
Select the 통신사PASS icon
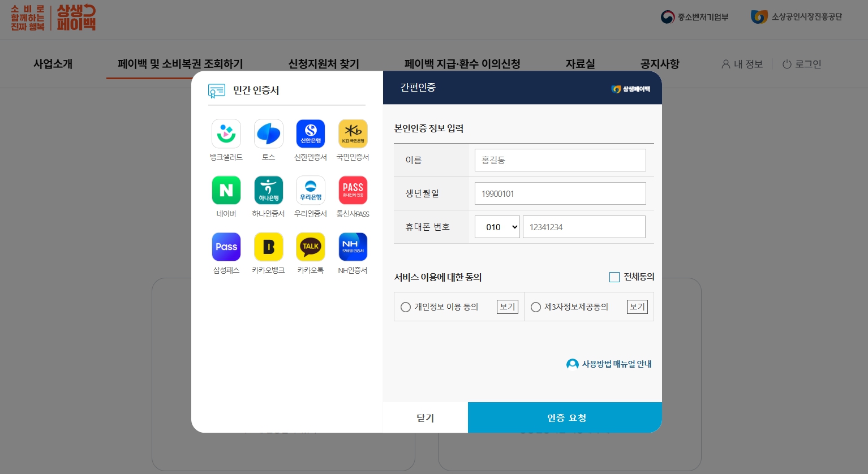click(x=353, y=190)
